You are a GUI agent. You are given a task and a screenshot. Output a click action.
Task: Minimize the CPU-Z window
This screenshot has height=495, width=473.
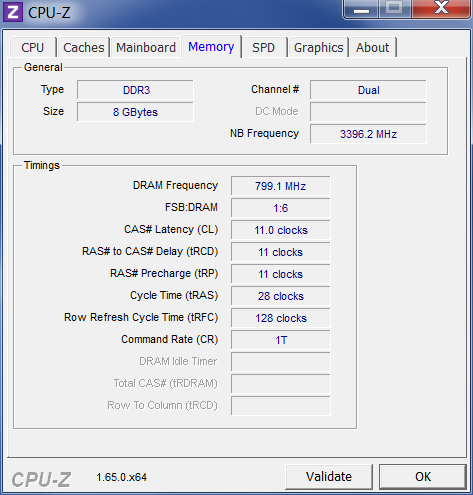pos(361,9)
